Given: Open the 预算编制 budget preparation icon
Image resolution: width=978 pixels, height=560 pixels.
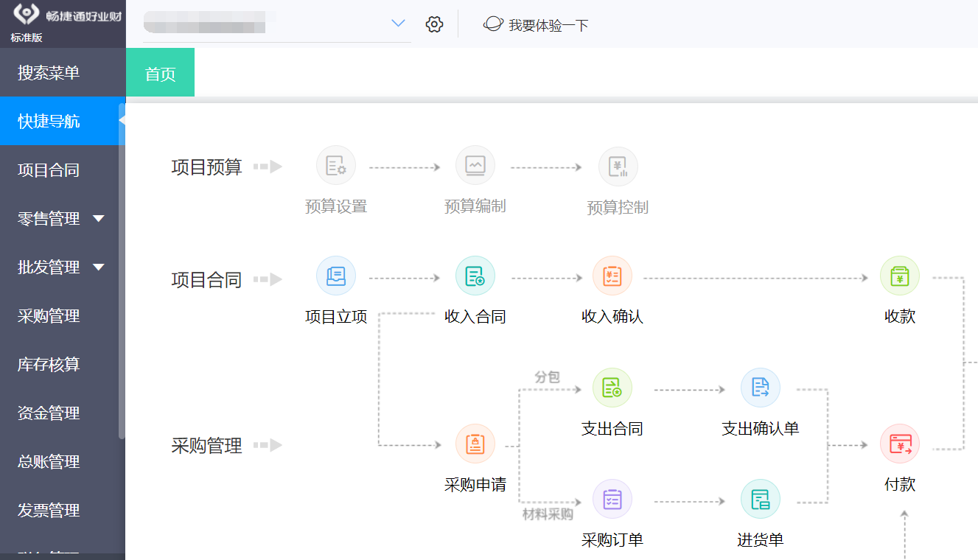Looking at the screenshot, I should pyautogui.click(x=475, y=165).
